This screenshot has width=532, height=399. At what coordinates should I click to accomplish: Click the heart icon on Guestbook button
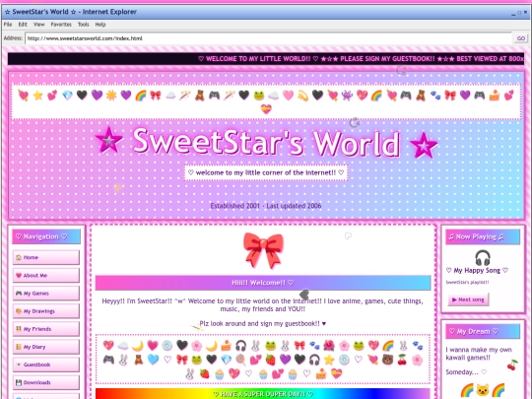pyautogui.click(x=19, y=365)
